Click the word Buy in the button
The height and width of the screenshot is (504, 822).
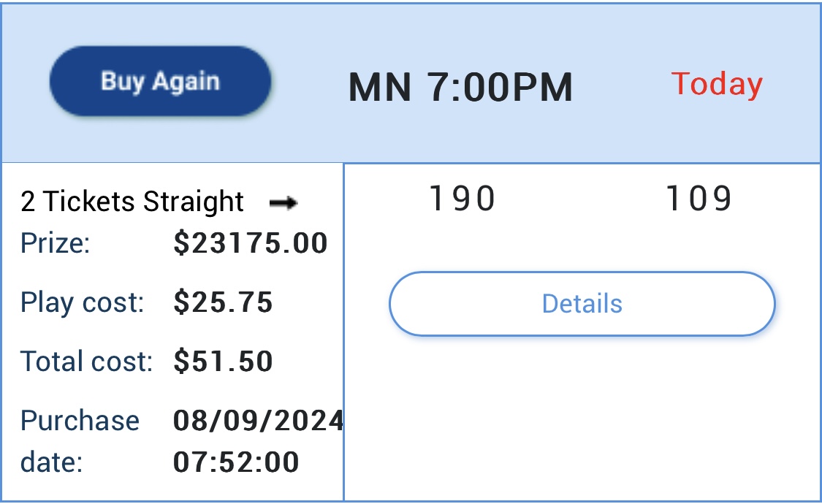(123, 83)
